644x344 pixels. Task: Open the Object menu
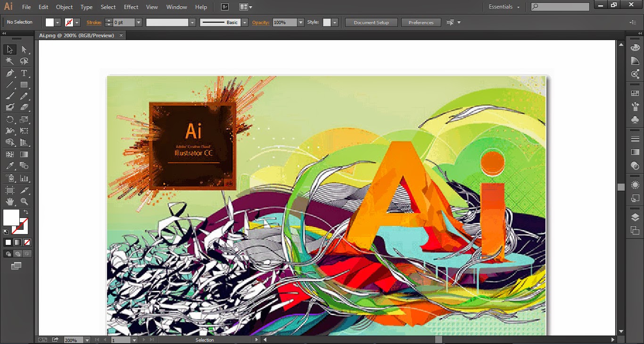tap(64, 7)
